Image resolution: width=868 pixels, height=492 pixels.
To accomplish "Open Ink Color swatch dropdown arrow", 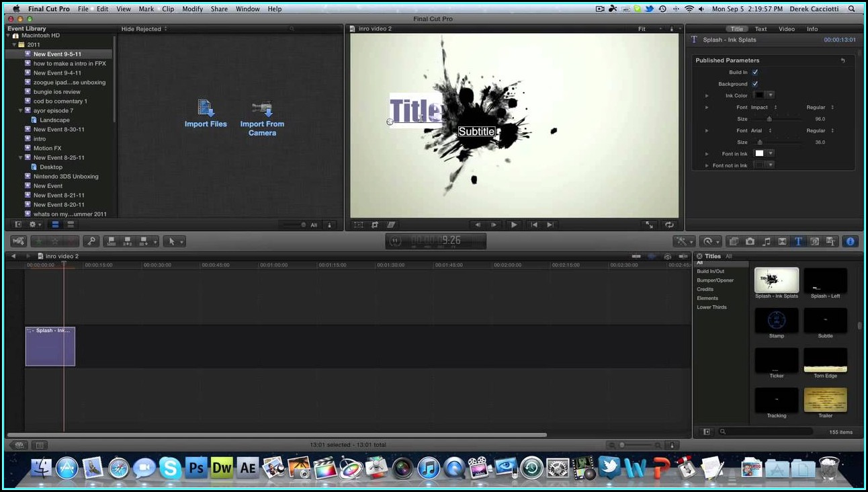I will click(771, 95).
